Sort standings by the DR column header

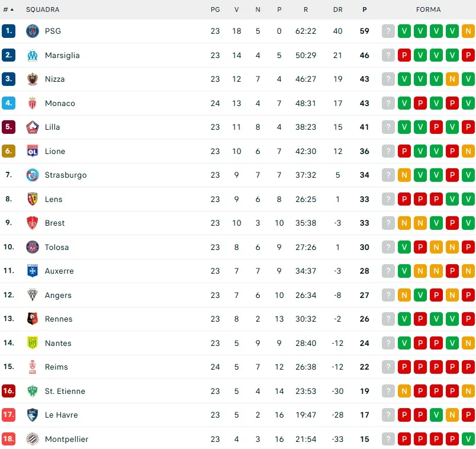pyautogui.click(x=338, y=9)
